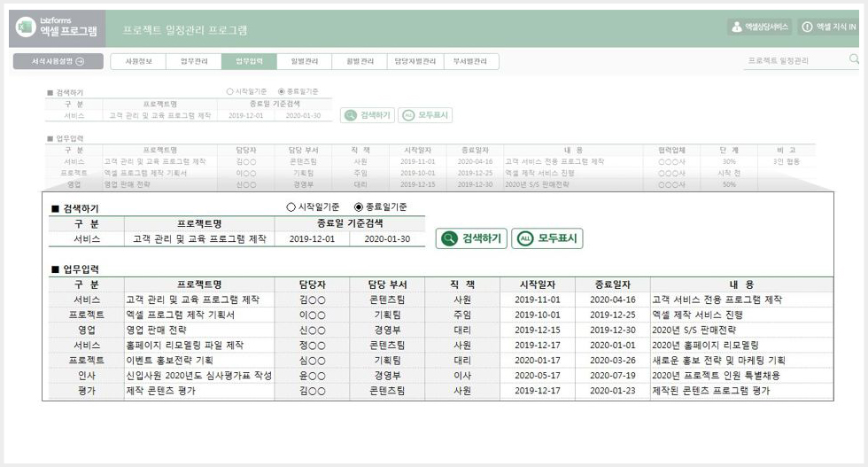This screenshot has height=467, width=868.
Task: Click the small faded 검색하기 button
Action: pyautogui.click(x=368, y=115)
